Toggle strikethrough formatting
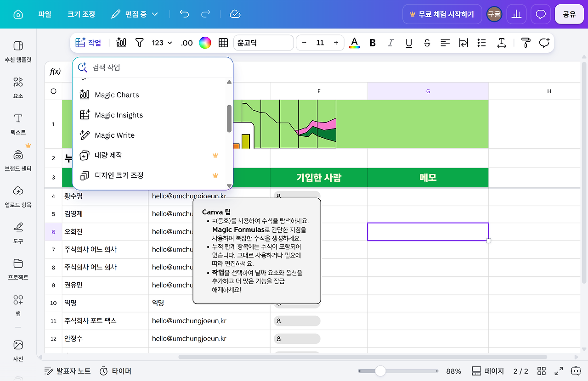This screenshot has width=588, height=381. point(427,43)
